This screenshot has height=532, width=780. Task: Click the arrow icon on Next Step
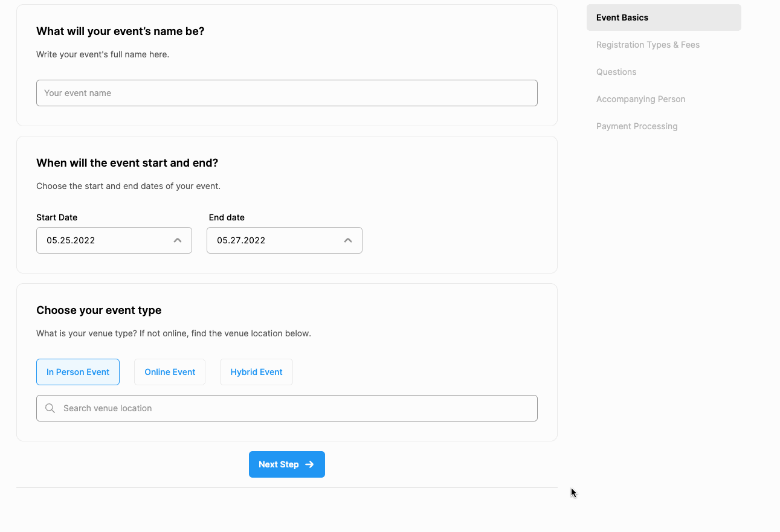[309, 464]
